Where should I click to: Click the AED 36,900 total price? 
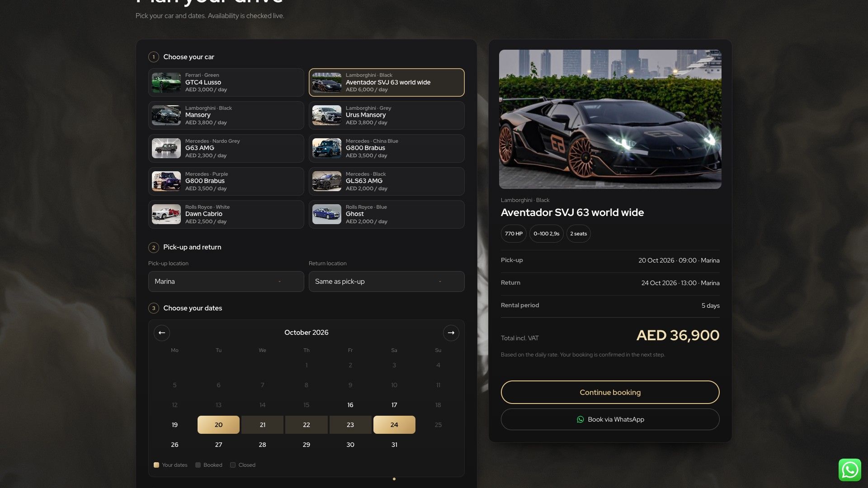[678, 335]
